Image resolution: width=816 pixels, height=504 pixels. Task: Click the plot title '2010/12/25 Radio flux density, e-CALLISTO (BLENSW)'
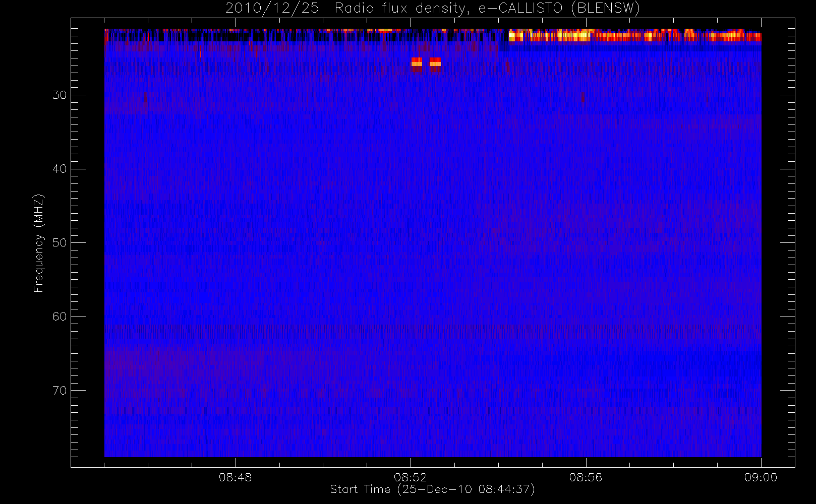tap(432, 9)
